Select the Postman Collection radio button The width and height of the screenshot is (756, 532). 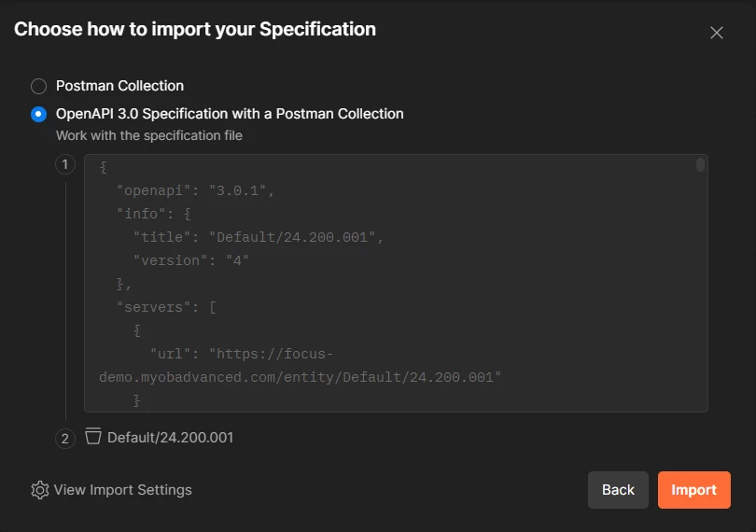tap(38, 86)
